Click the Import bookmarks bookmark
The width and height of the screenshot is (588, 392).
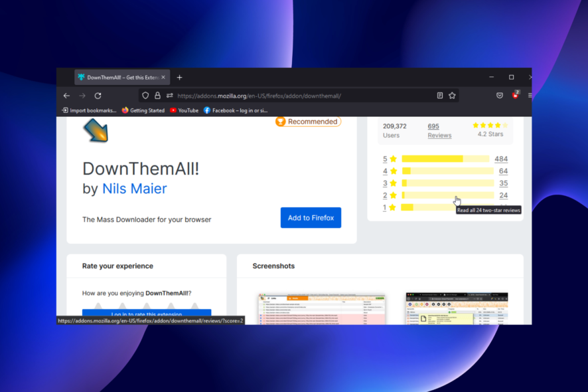(89, 110)
